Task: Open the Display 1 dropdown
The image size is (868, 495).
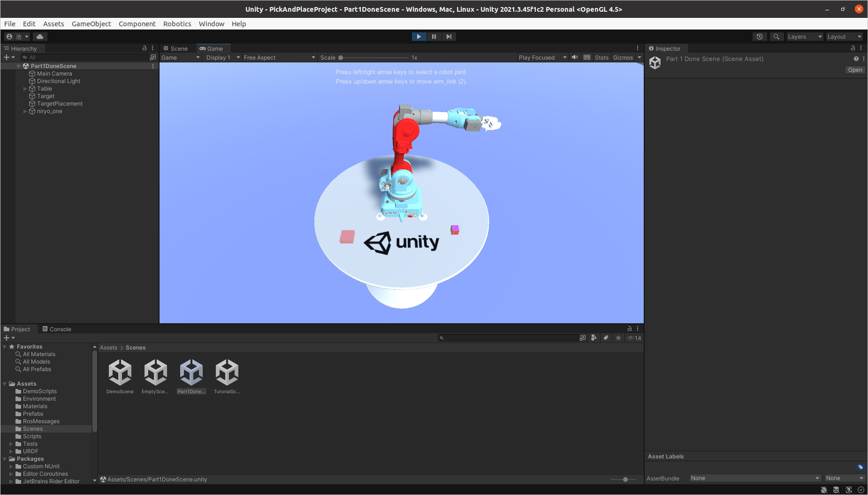Action: pos(223,57)
